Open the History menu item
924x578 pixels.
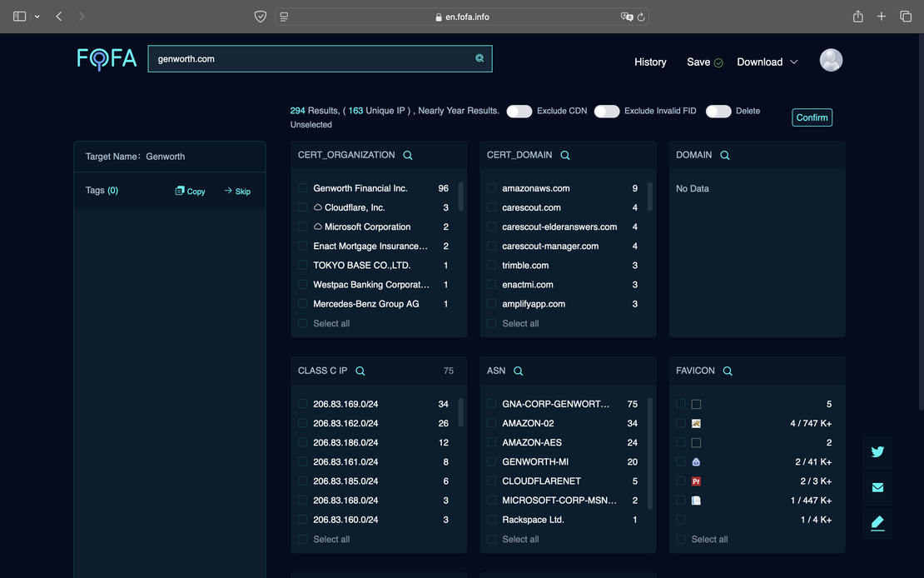point(650,62)
